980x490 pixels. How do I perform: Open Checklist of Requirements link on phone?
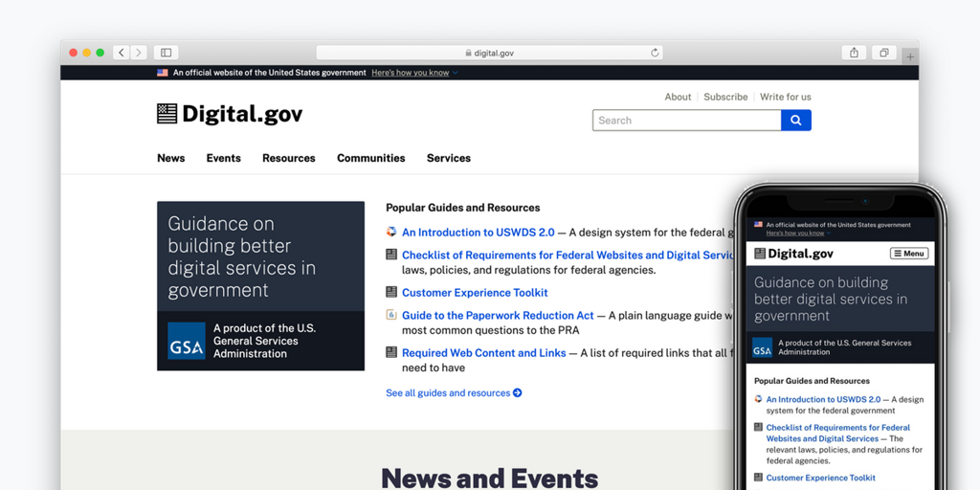tap(838, 434)
